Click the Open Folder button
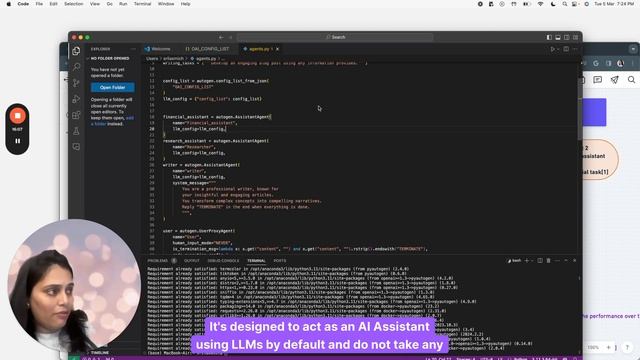The image size is (640, 360). click(113, 87)
